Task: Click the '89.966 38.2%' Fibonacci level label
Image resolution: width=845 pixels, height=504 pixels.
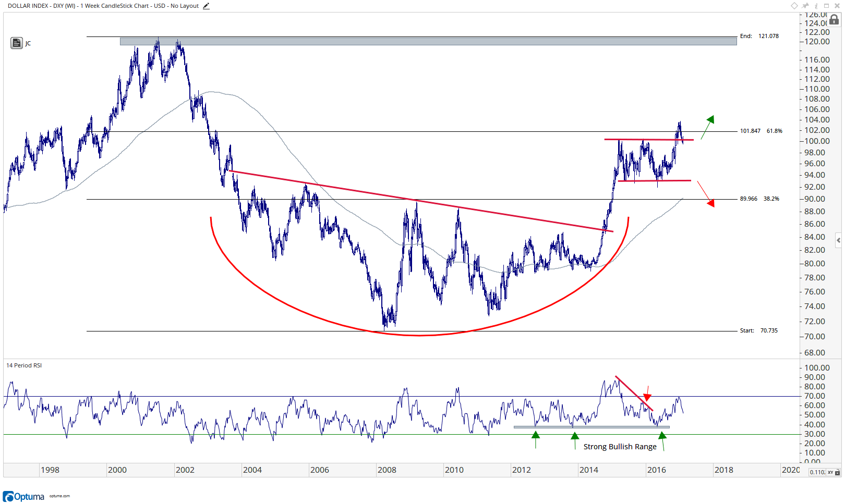Action: click(759, 199)
